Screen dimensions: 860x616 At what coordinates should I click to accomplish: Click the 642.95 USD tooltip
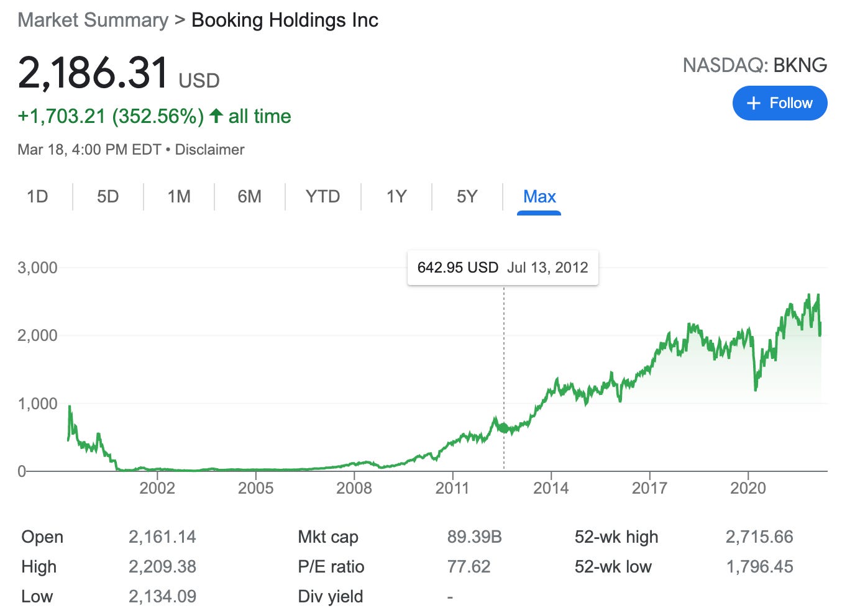[457, 268]
